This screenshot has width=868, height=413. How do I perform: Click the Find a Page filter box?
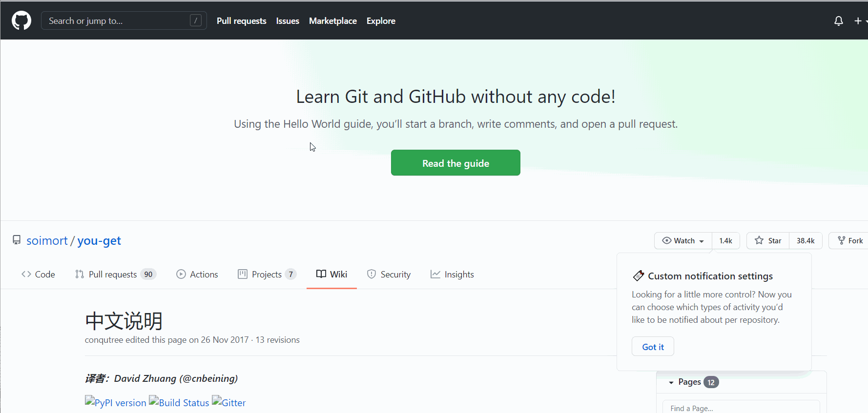tap(741, 408)
